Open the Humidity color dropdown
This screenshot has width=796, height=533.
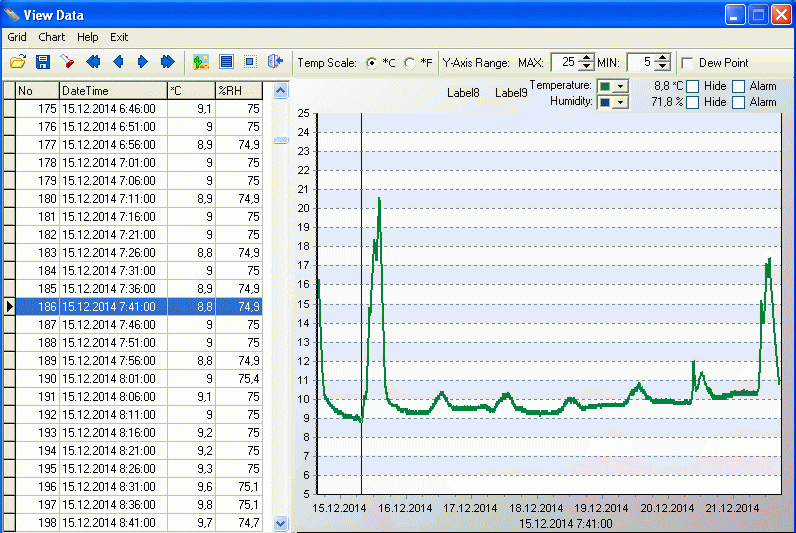pos(620,102)
